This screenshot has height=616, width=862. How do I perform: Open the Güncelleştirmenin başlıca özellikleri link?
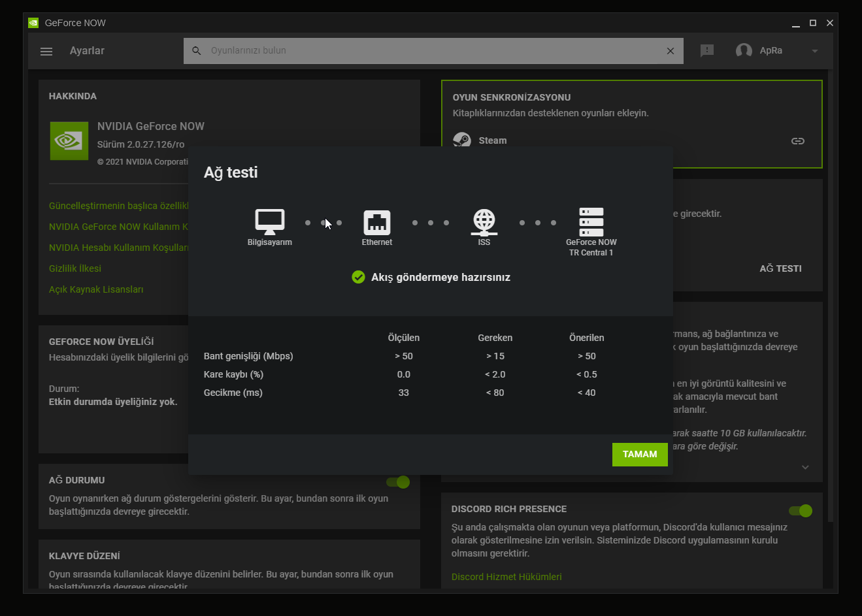pyautogui.click(x=118, y=206)
